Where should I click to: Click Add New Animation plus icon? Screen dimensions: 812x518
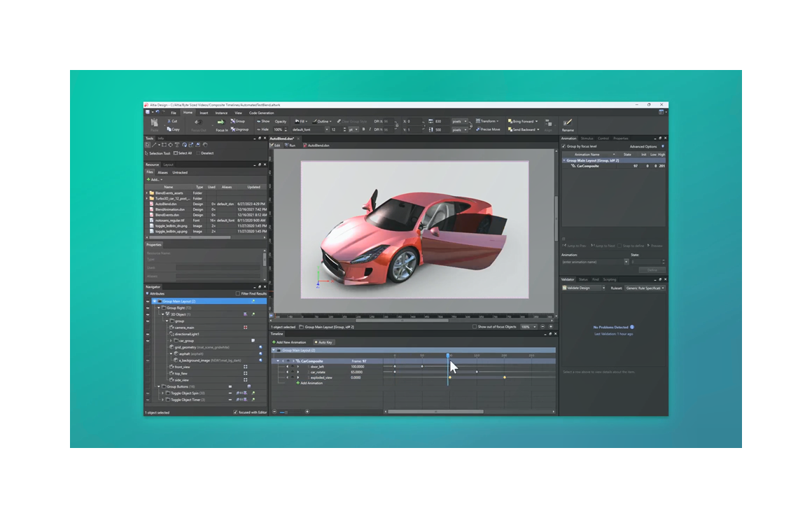click(x=274, y=342)
